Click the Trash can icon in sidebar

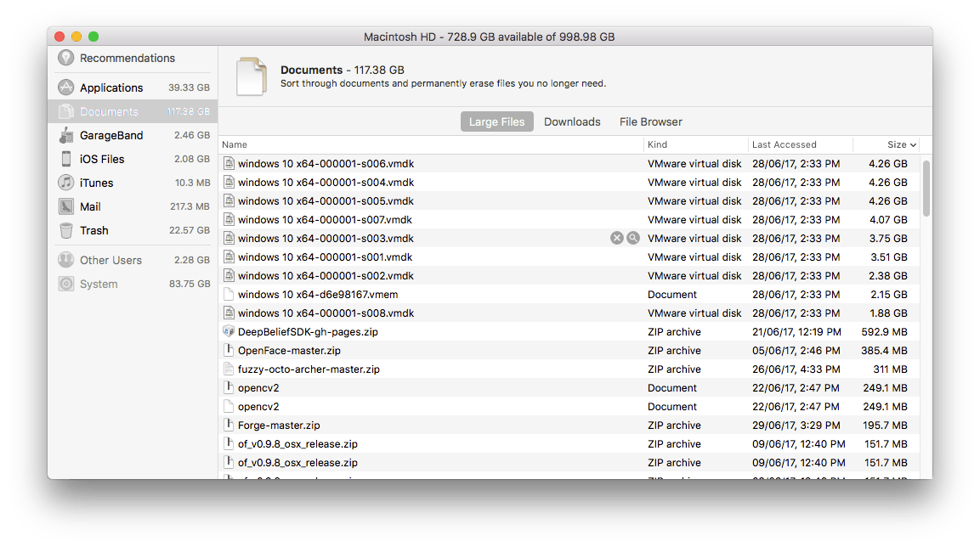point(65,230)
